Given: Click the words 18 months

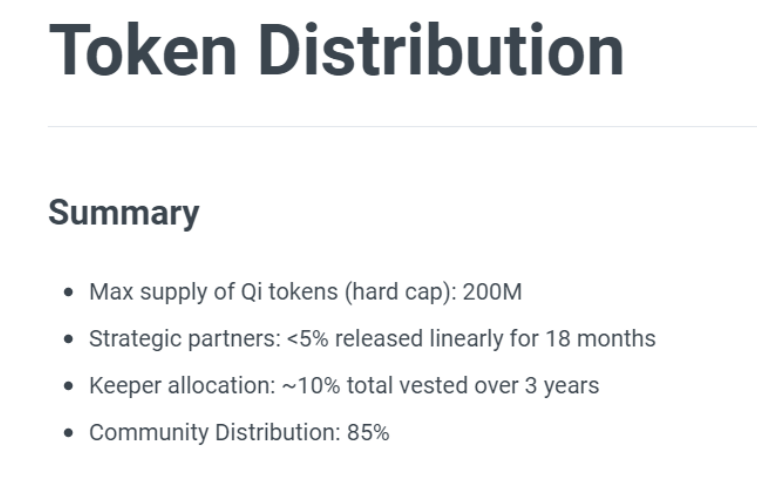Looking at the screenshot, I should pyautogui.click(x=601, y=338).
